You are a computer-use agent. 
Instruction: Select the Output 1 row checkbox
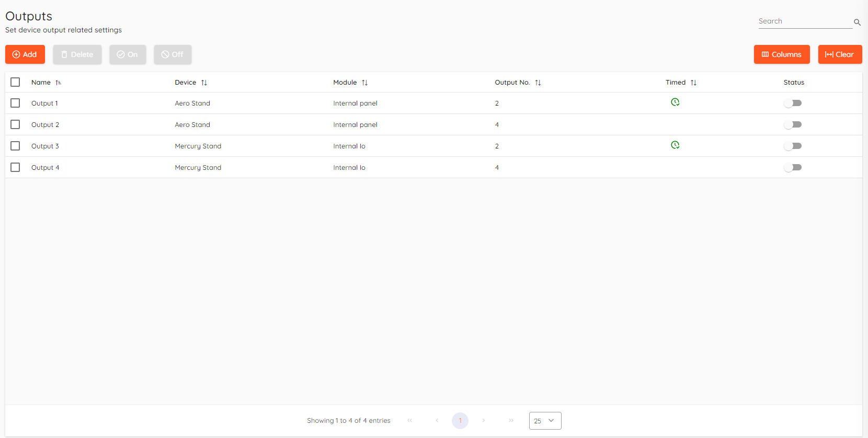click(x=15, y=103)
